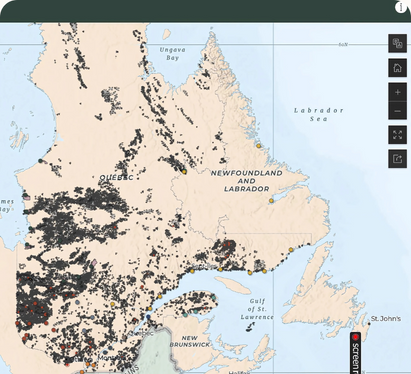Enter fullscreen map mode
The width and height of the screenshot is (411, 374).
tap(397, 135)
